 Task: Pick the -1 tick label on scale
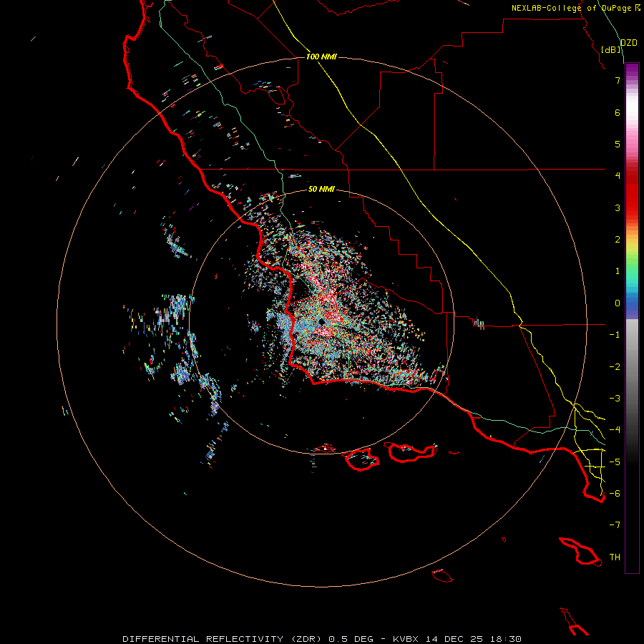(615, 335)
